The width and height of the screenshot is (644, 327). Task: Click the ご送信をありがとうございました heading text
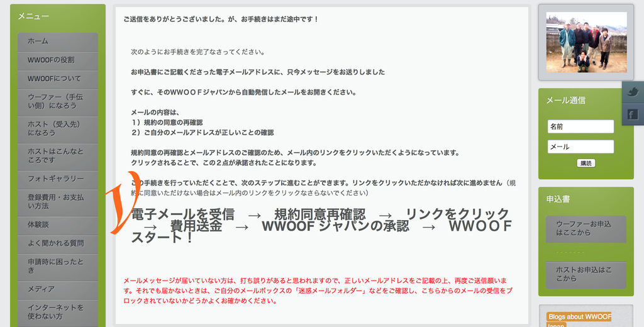pyautogui.click(x=221, y=19)
